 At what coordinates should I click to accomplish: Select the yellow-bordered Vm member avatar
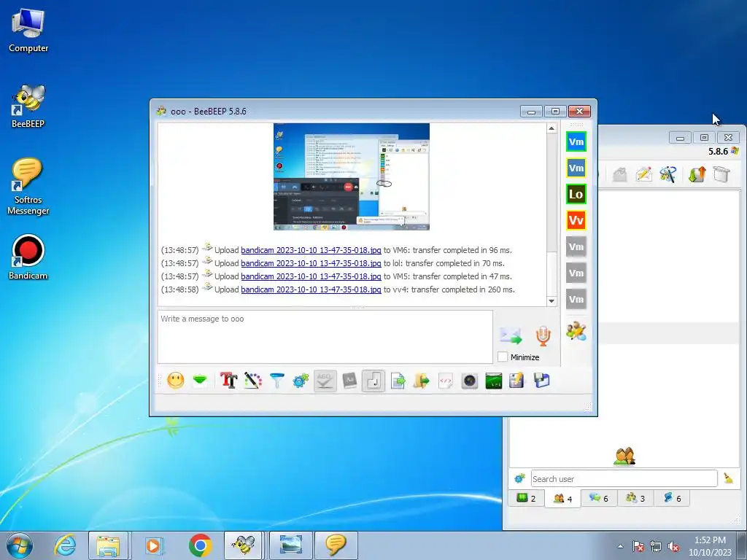tap(576, 168)
